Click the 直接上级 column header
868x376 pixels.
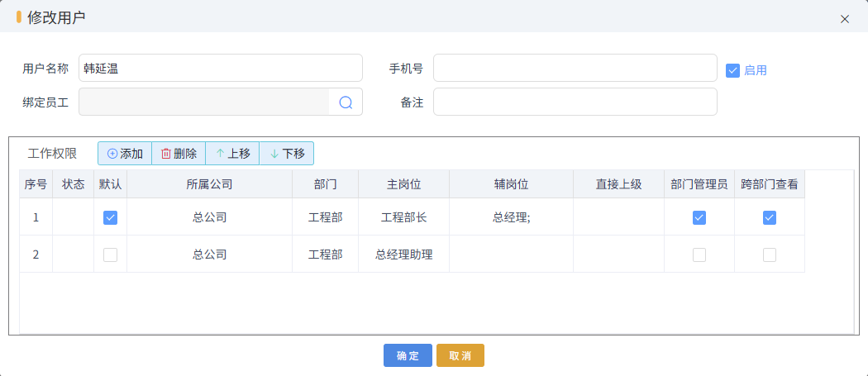tap(619, 184)
